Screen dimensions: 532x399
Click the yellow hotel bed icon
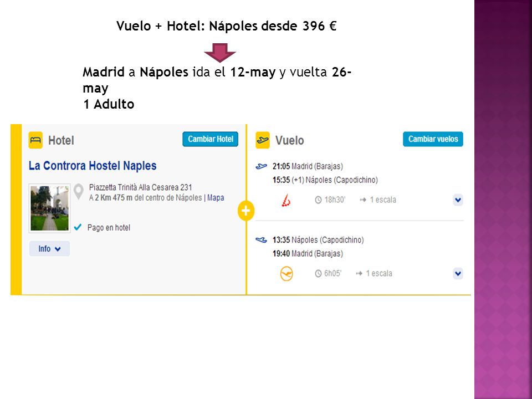coord(35,140)
